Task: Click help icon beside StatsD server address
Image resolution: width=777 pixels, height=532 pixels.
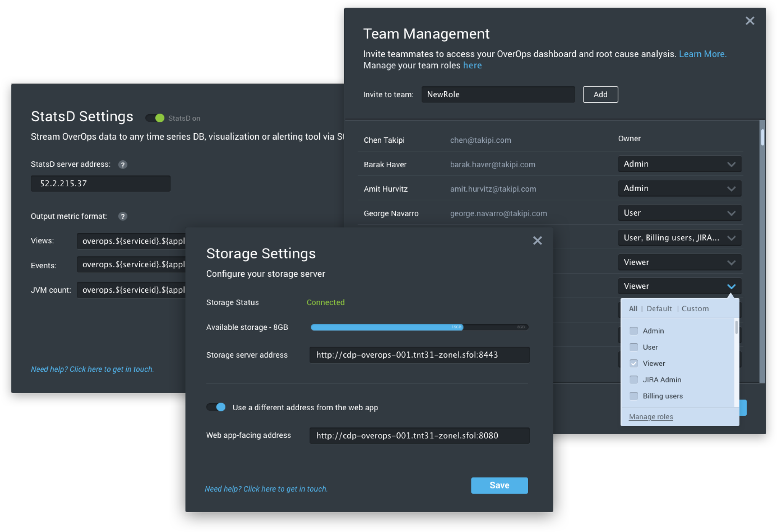Action: (x=123, y=164)
